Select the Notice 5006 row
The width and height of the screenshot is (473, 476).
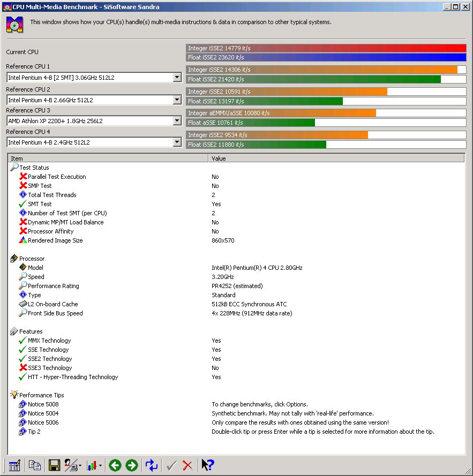click(236, 422)
